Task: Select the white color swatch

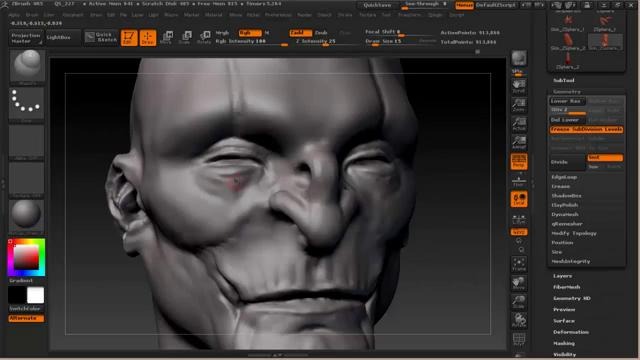Action: 36,295
